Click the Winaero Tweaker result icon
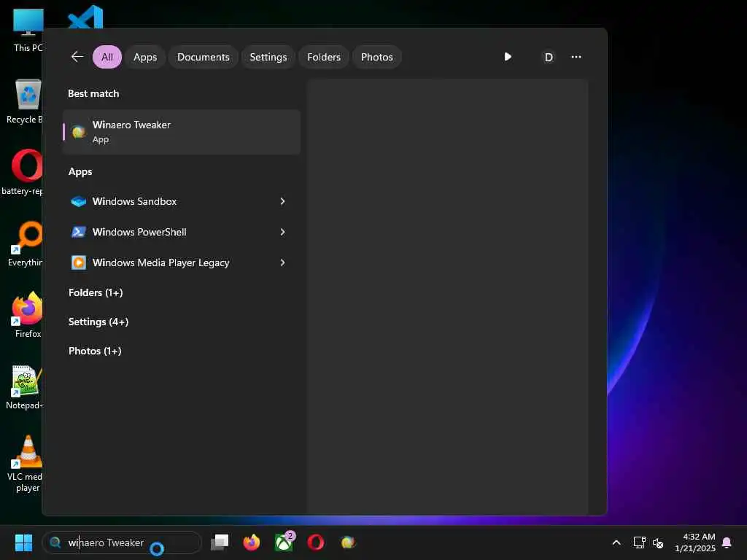Viewport: 747px width, 560px height. click(79, 132)
